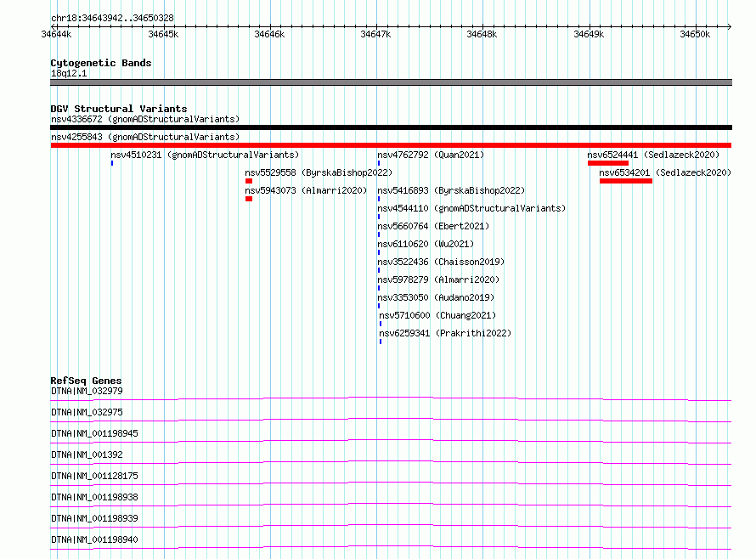Click the blue marker under nsv6259341
Screen dimensions: 756x559
tap(381, 342)
